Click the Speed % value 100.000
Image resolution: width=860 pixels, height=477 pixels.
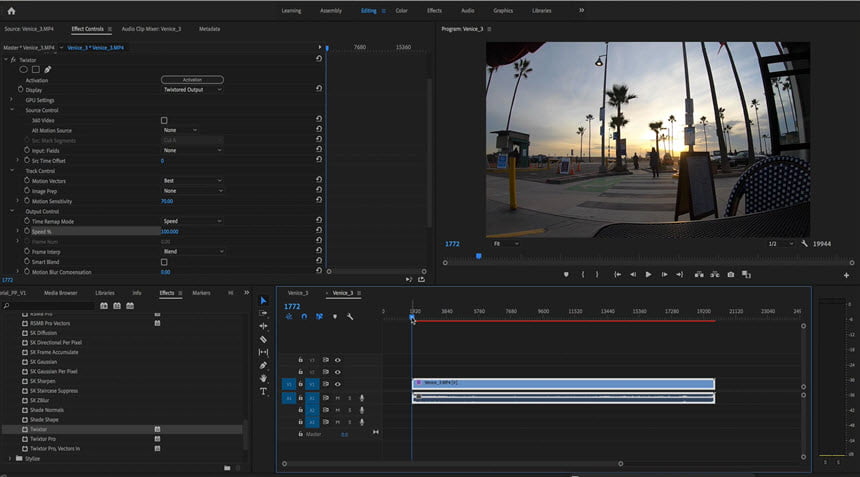tap(170, 231)
